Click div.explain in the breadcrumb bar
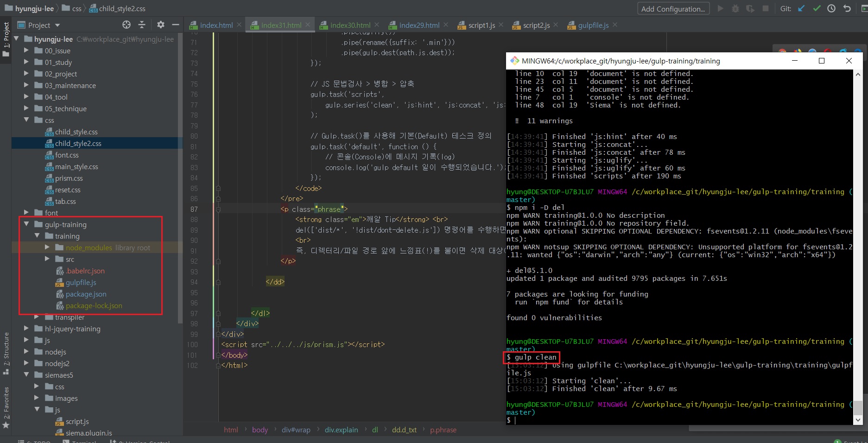The width and height of the screenshot is (868, 443). [x=341, y=430]
